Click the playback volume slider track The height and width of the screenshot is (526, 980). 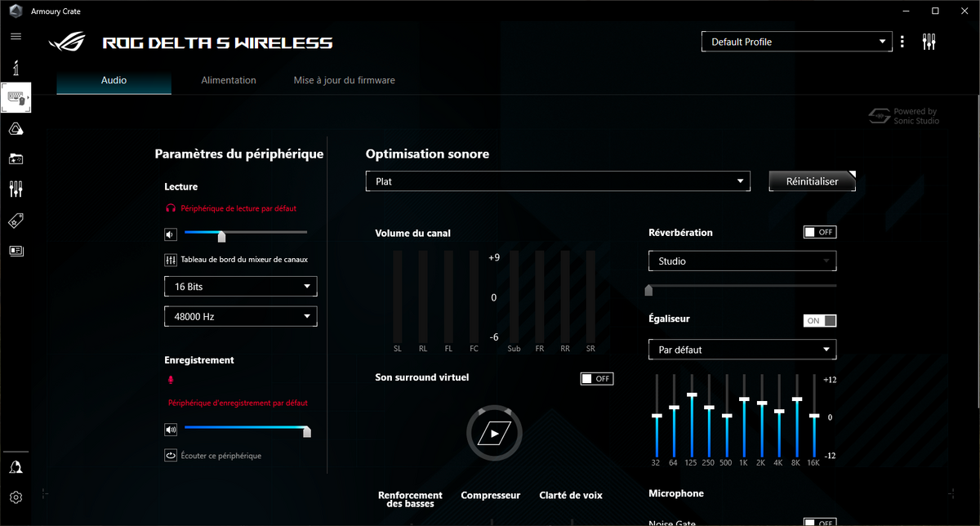click(246, 232)
